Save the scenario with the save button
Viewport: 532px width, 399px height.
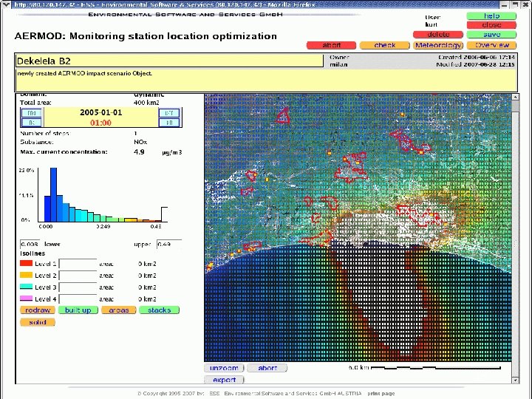[x=491, y=35]
